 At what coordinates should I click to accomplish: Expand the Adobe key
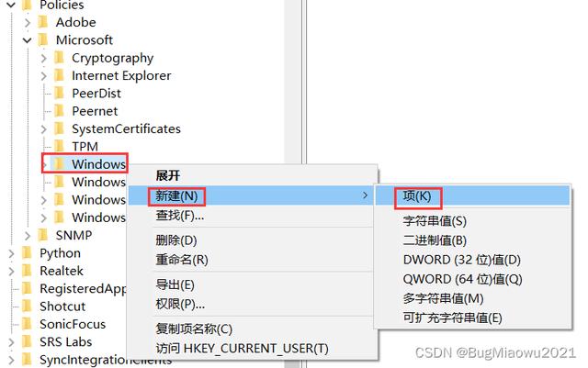click(28, 23)
